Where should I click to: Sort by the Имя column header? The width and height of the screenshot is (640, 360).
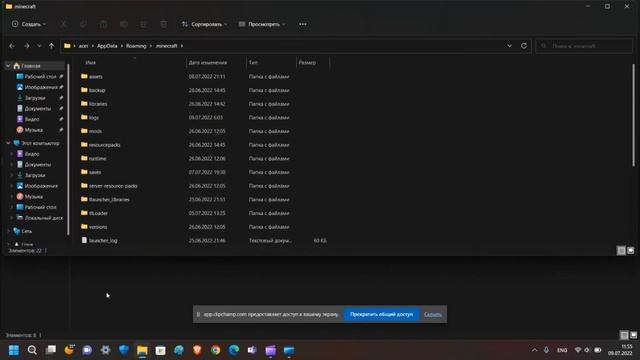(x=91, y=62)
